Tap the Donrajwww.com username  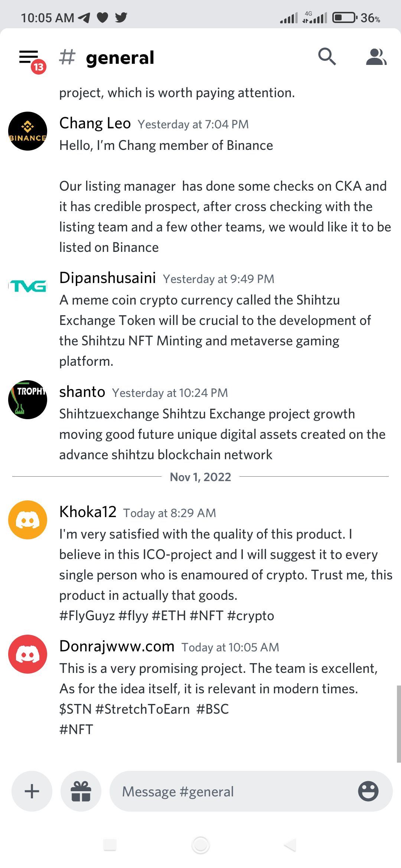click(117, 647)
